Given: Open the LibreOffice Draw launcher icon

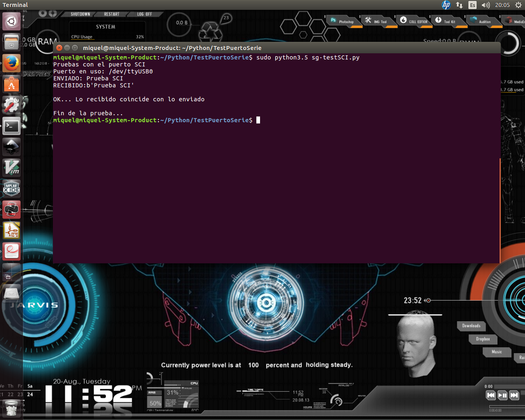Looking at the screenshot, I should coord(11,231).
